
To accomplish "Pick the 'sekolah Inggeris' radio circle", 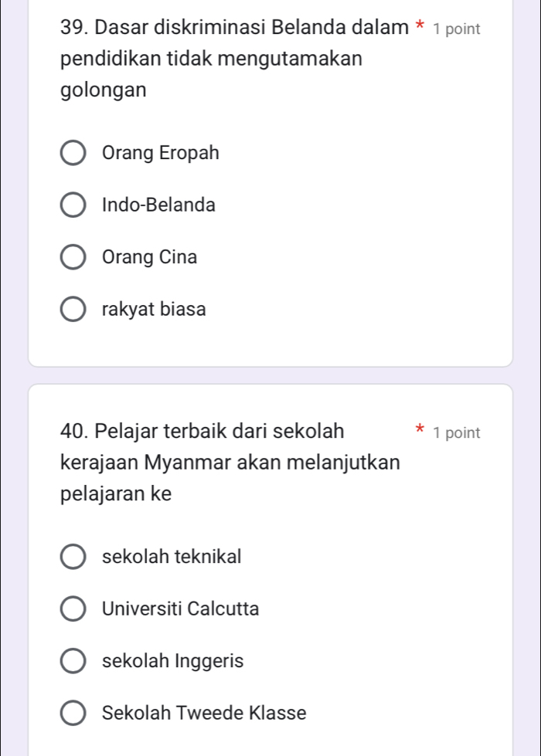I will (73, 662).
